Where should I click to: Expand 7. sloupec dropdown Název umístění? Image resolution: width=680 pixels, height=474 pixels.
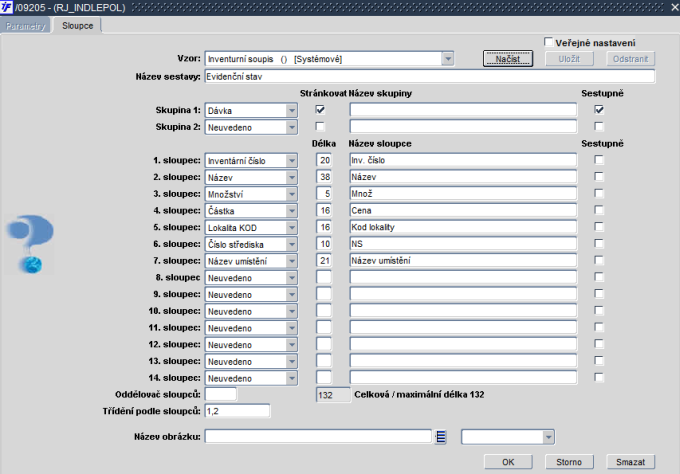click(x=291, y=261)
